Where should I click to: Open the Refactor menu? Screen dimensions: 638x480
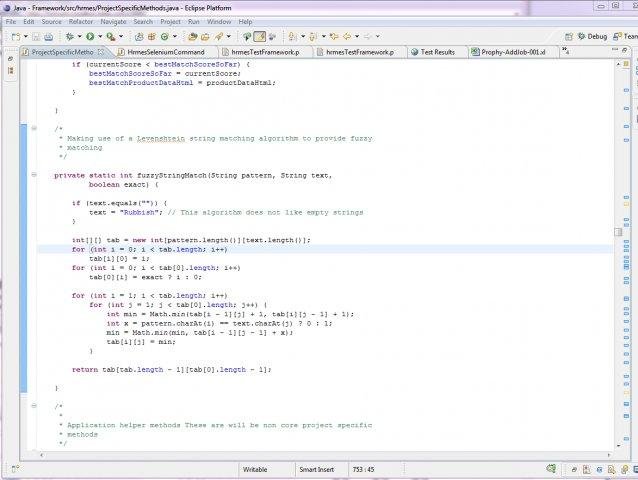(x=81, y=22)
